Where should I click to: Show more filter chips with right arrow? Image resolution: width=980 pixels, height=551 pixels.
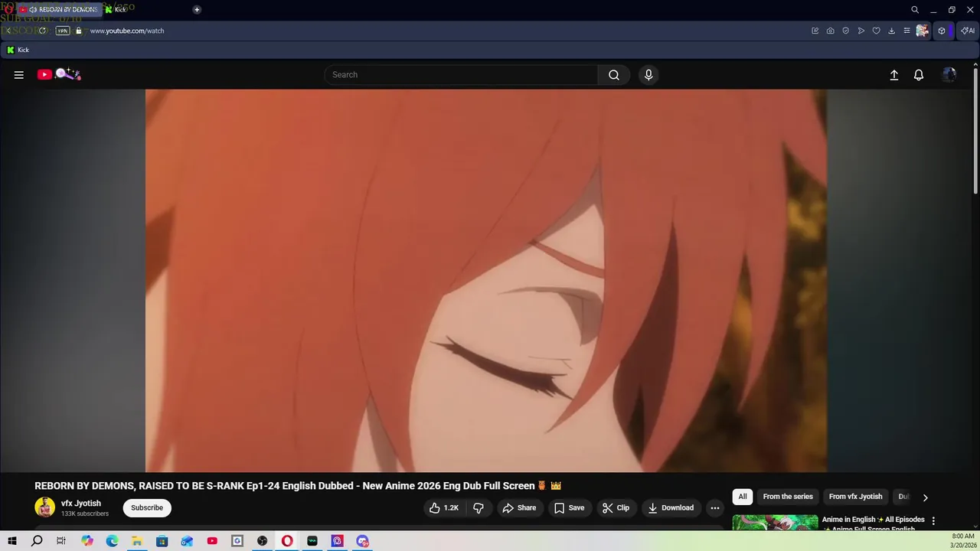tap(925, 497)
